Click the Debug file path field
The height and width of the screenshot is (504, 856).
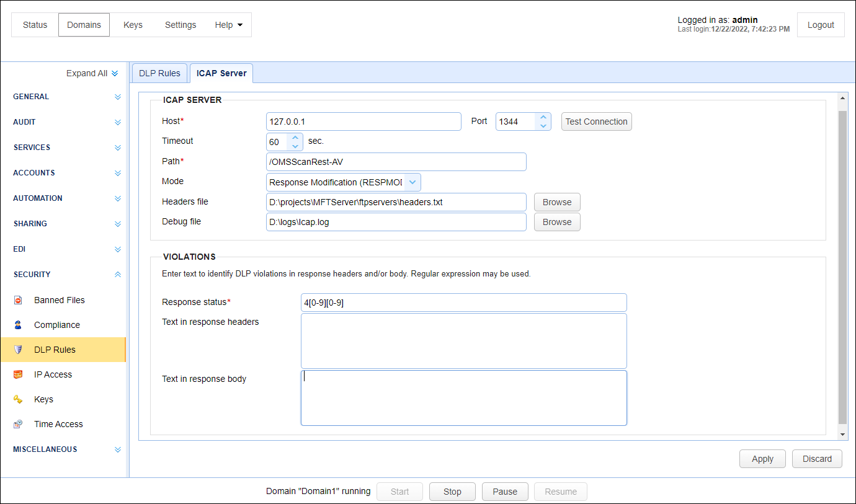point(396,222)
